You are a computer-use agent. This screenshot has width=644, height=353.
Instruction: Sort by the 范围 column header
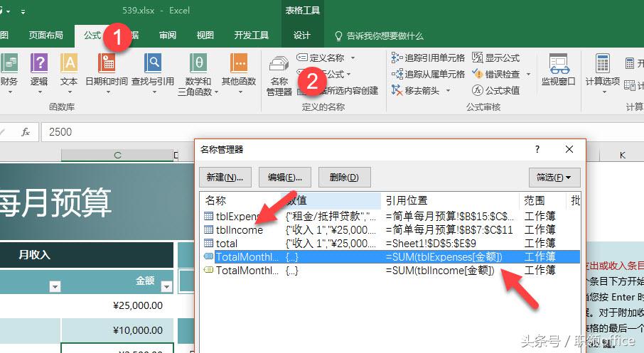pos(534,200)
